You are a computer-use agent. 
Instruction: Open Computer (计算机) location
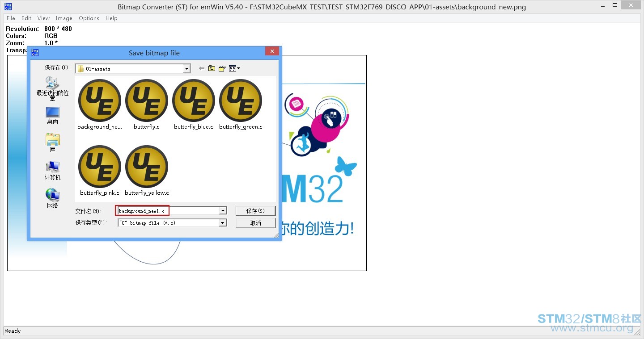point(52,171)
